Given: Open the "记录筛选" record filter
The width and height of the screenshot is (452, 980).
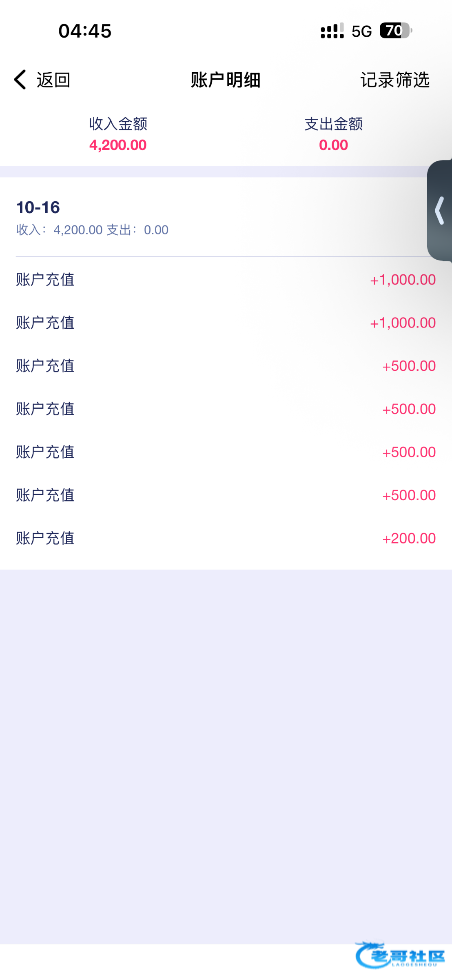Looking at the screenshot, I should 394,80.
